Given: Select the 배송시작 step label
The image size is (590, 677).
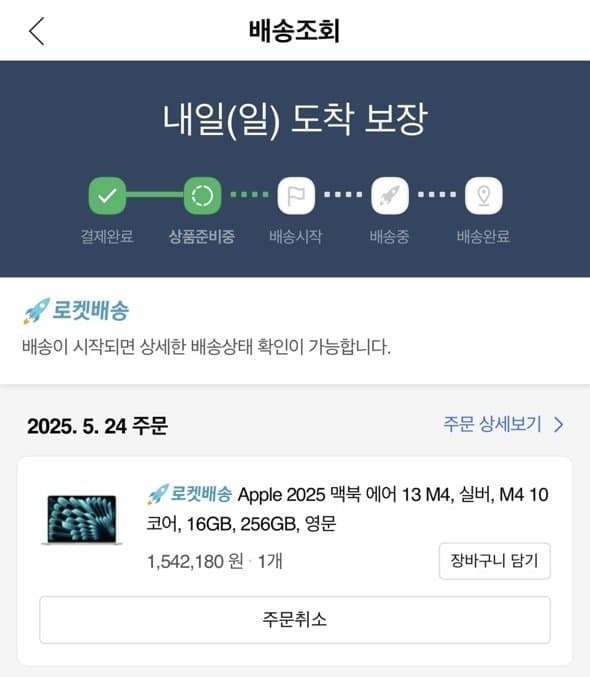Looking at the screenshot, I should click(296, 237).
